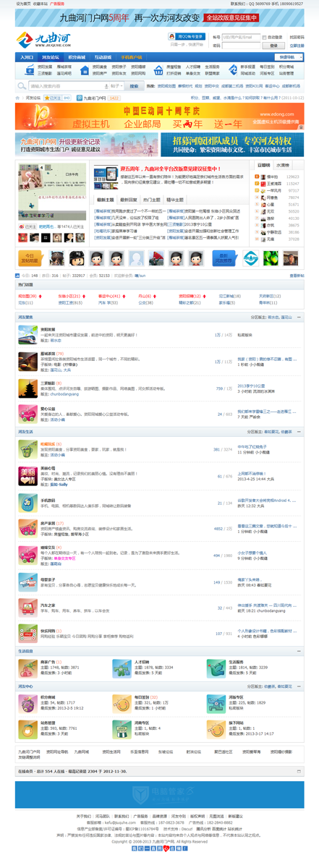Switch to the 热门主题 tab
The height and width of the screenshot is (868, 319).
click(153, 200)
